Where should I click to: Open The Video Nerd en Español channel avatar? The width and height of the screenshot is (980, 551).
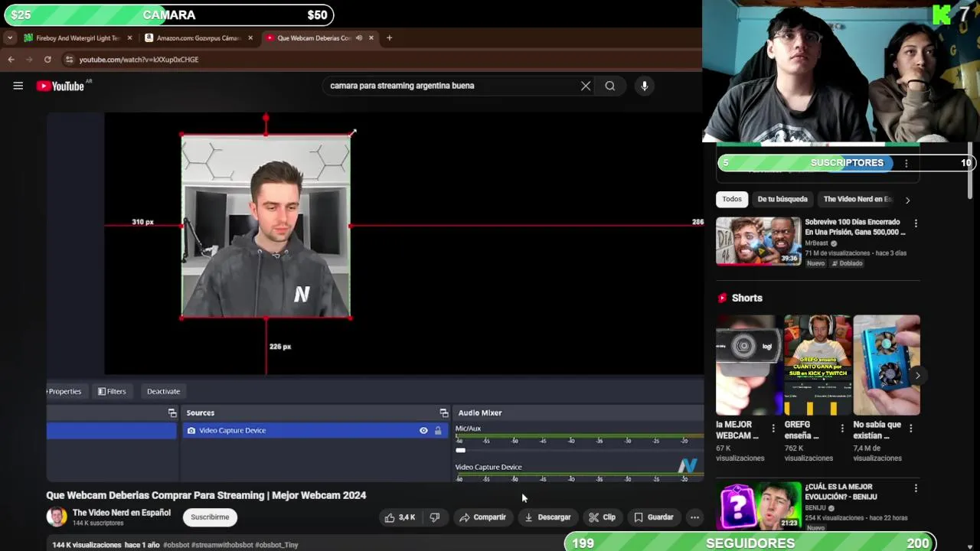[x=57, y=517]
